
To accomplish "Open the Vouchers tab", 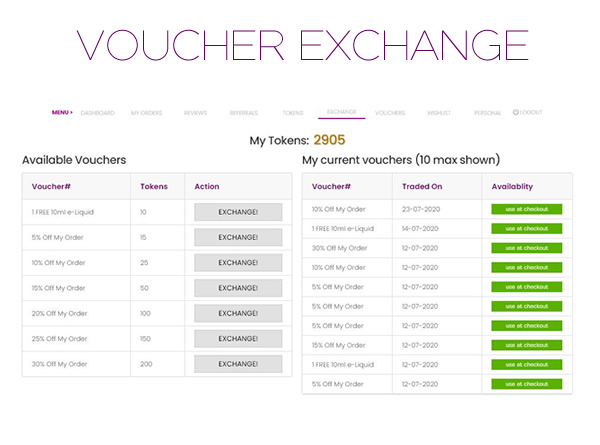I will 390,113.
